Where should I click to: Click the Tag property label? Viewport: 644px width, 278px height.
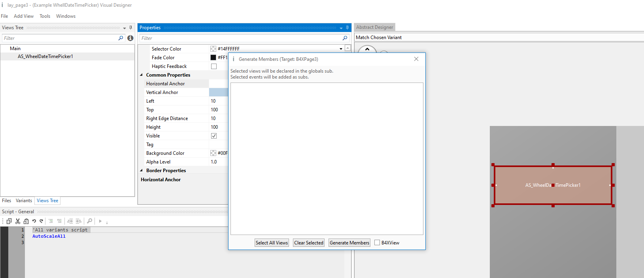pyautogui.click(x=150, y=145)
